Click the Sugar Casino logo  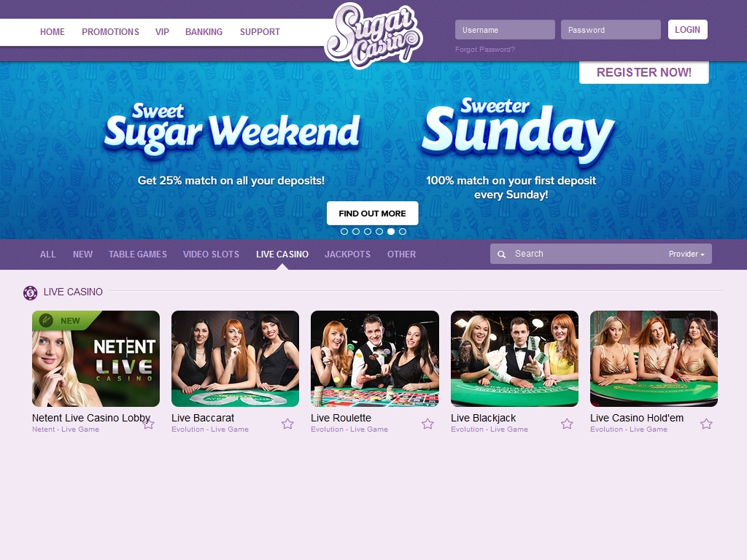click(x=373, y=36)
